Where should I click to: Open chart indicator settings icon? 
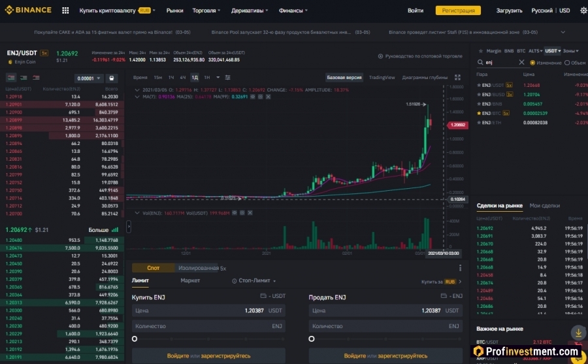coord(227,77)
